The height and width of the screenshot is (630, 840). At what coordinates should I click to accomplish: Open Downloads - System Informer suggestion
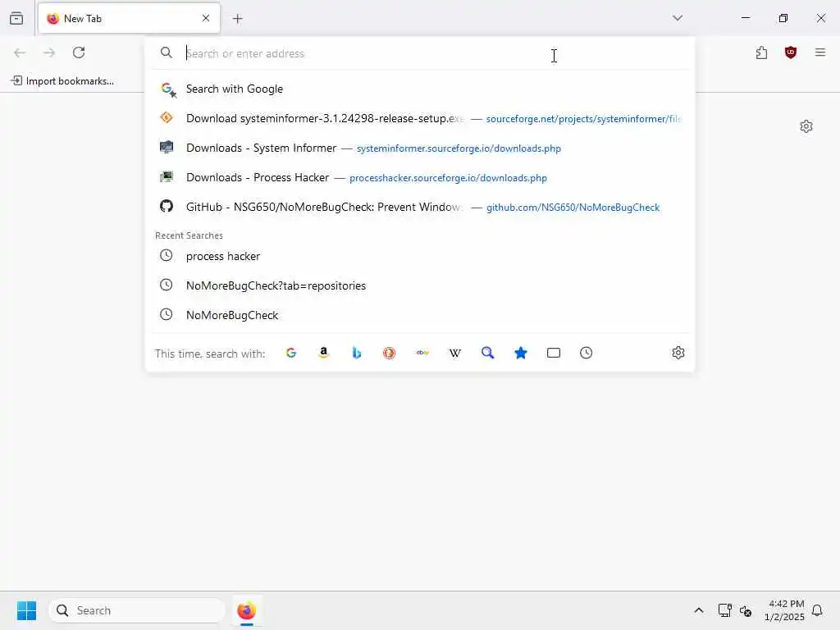tap(420, 148)
